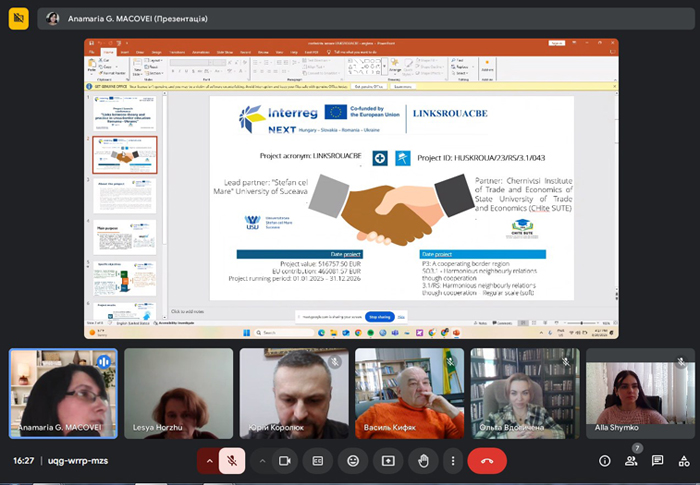Open the emoji reactions button
The width and height of the screenshot is (700, 485).
pos(353,461)
